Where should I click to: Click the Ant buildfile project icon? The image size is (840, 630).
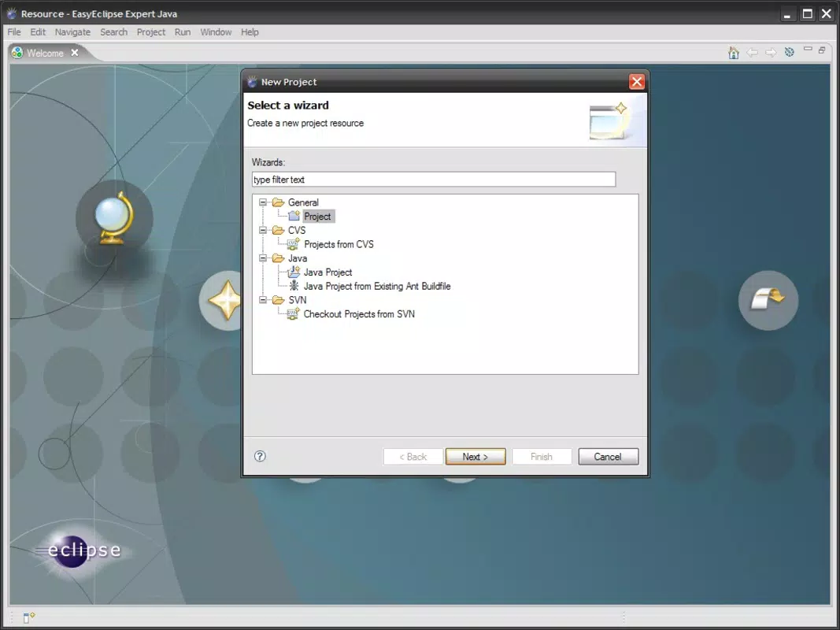click(x=294, y=286)
